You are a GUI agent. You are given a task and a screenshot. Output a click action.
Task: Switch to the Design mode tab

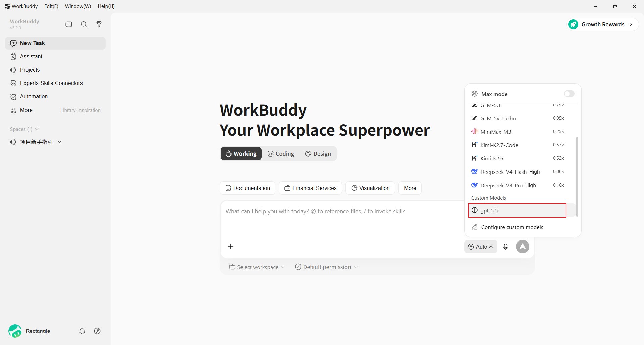pyautogui.click(x=318, y=154)
